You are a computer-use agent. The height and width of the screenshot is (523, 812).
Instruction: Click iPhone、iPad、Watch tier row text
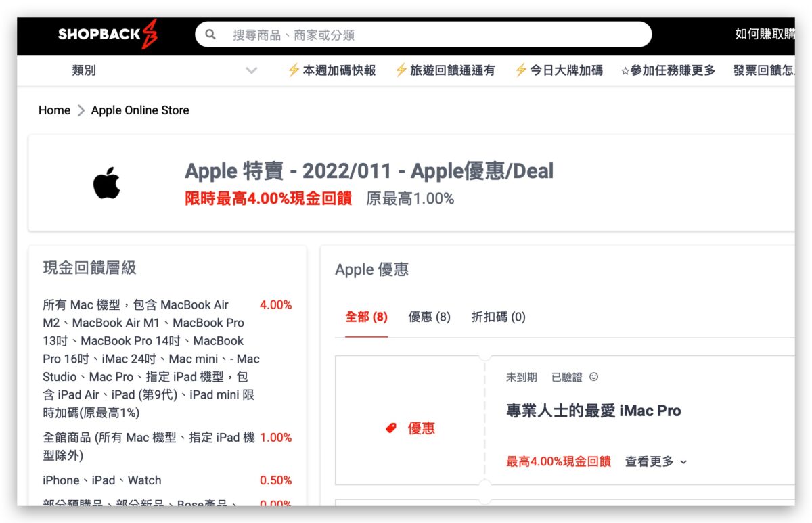(x=102, y=480)
